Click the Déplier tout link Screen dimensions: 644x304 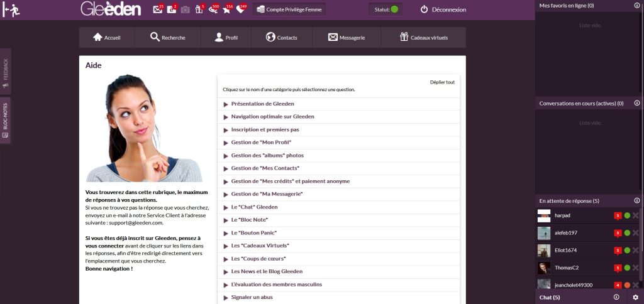point(442,82)
